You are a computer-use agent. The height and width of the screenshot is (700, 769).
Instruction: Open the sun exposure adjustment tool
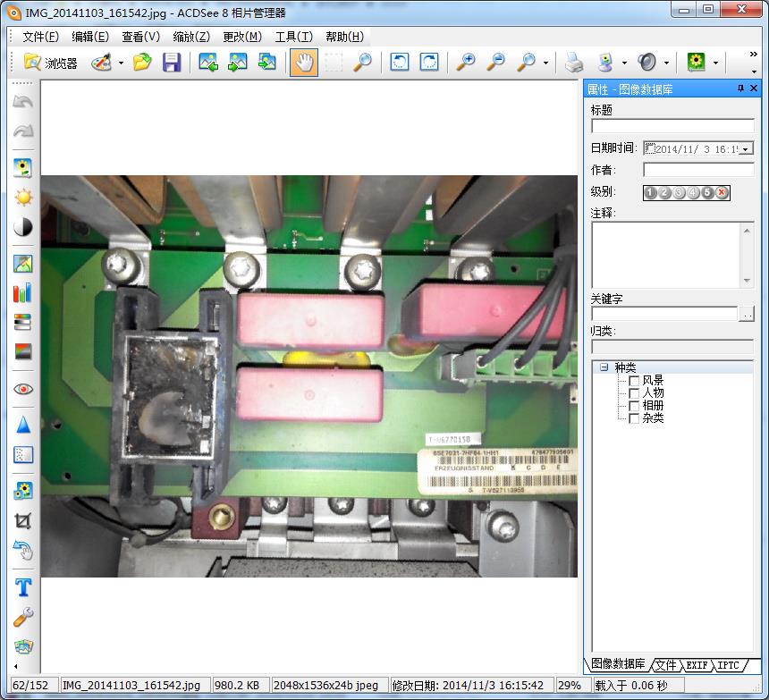pyautogui.click(x=23, y=197)
